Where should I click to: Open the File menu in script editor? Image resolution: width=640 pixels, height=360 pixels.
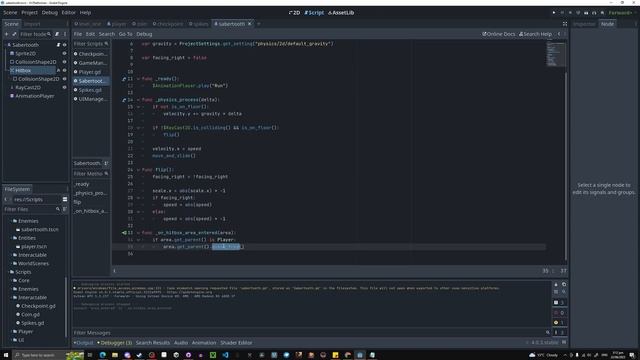point(78,34)
